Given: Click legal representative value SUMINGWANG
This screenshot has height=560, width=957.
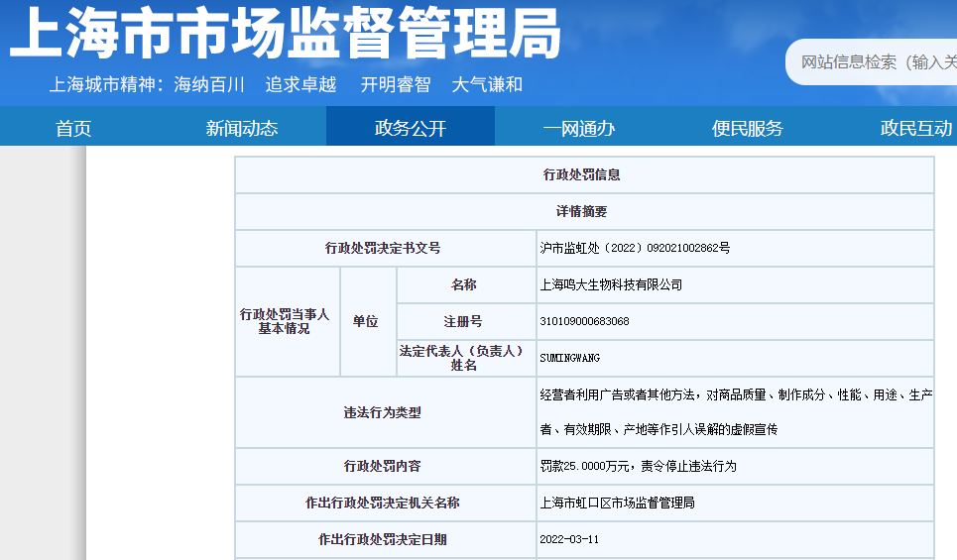Looking at the screenshot, I should pos(569,358).
